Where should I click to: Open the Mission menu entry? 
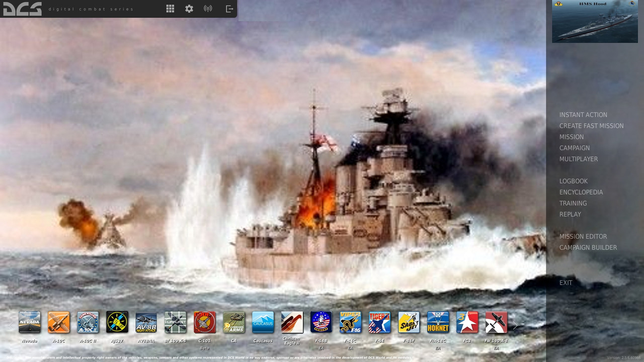[572, 137]
